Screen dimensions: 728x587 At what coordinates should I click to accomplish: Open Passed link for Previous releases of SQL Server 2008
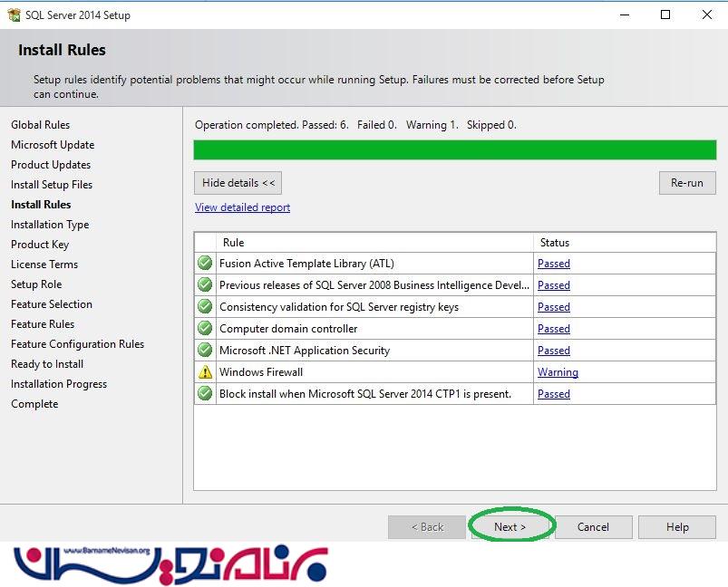click(553, 285)
